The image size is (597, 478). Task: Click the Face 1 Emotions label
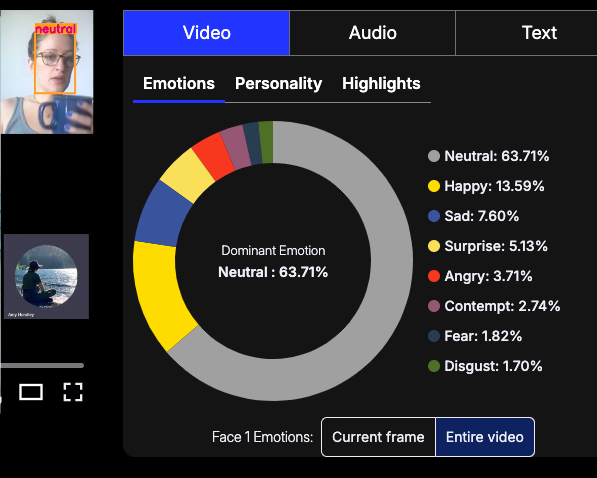click(262, 437)
